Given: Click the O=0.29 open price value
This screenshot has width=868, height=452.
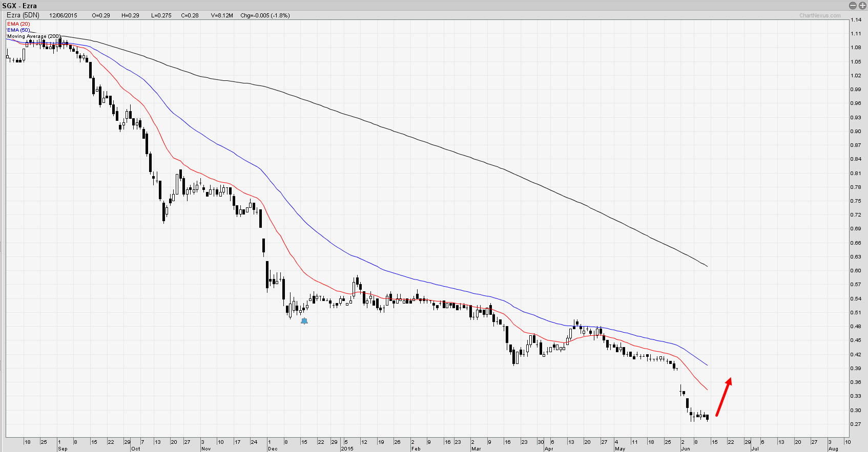Looking at the screenshot, I should pyautogui.click(x=101, y=15).
